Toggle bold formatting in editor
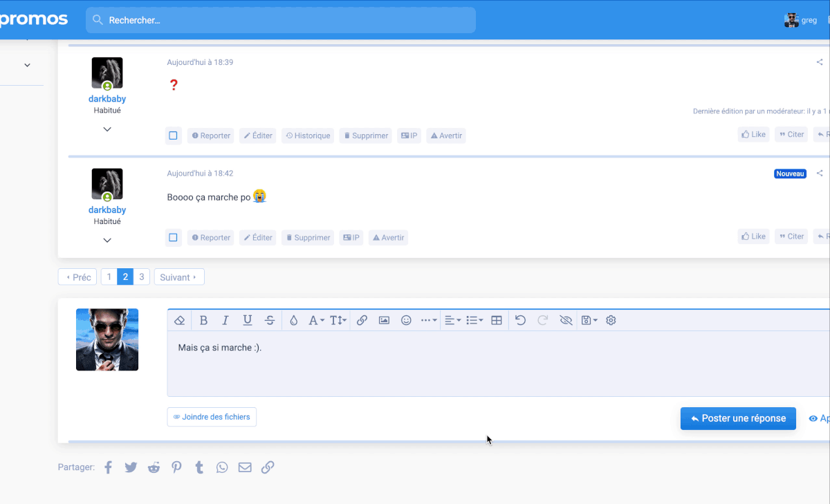The image size is (830, 504). point(203,320)
